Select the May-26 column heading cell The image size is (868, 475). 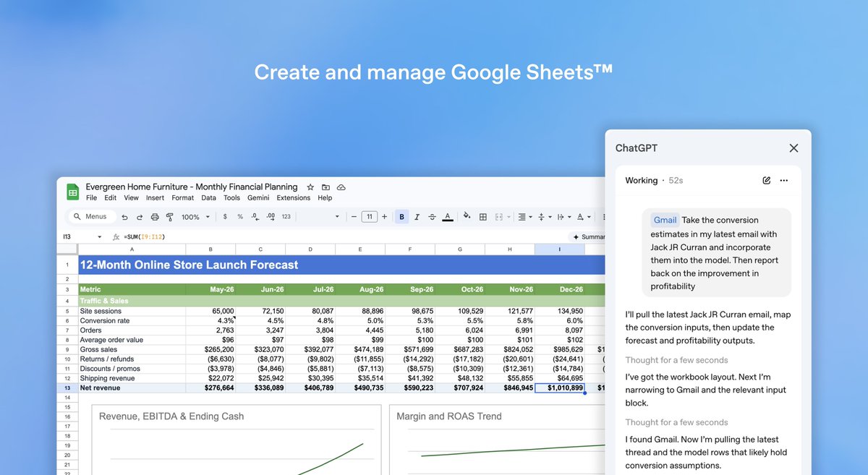(x=210, y=289)
